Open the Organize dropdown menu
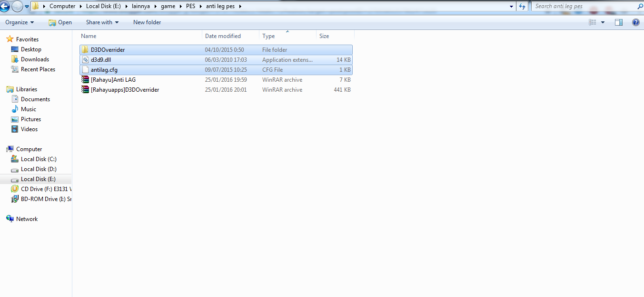Viewport: 644px width, 297px height. [19, 22]
